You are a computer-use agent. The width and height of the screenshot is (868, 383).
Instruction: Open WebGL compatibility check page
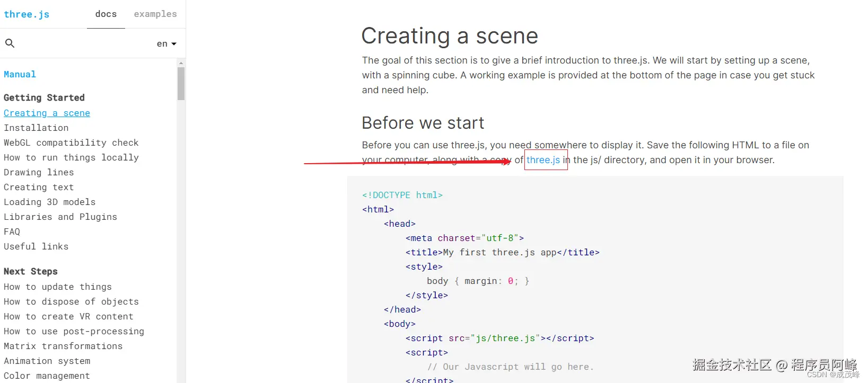click(x=71, y=143)
